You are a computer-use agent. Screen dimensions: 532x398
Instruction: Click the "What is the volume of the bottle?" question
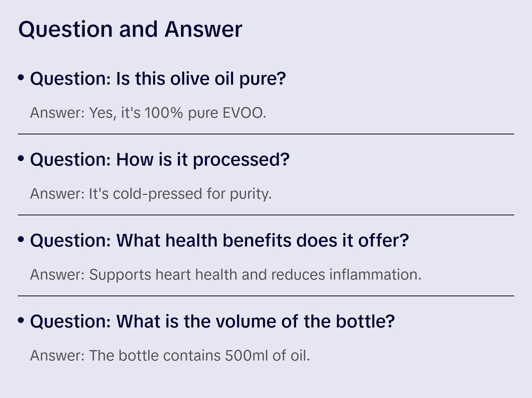tap(212, 322)
